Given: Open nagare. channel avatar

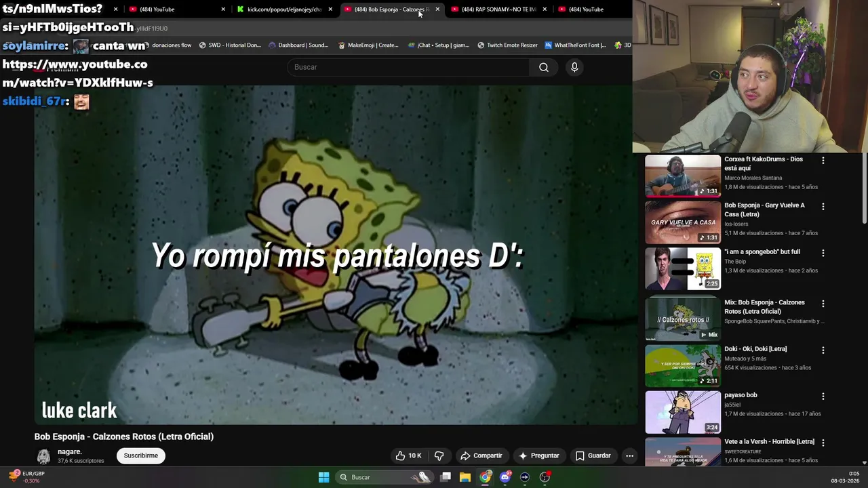Looking at the screenshot, I should [x=43, y=456].
